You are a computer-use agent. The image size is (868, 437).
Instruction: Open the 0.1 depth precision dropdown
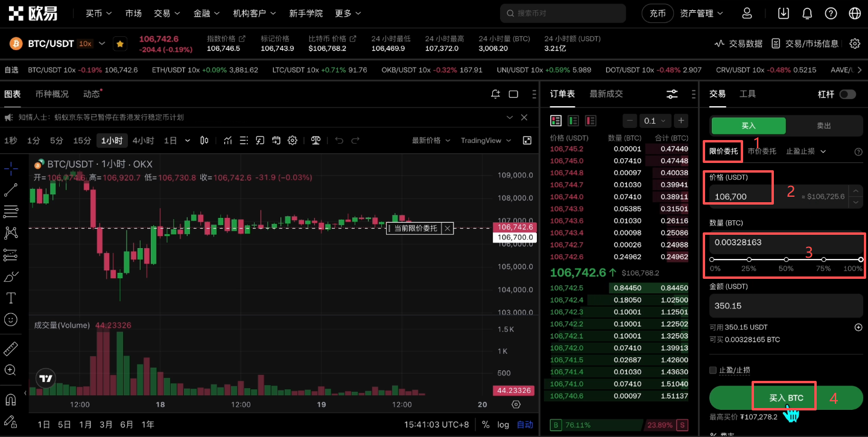[654, 121]
